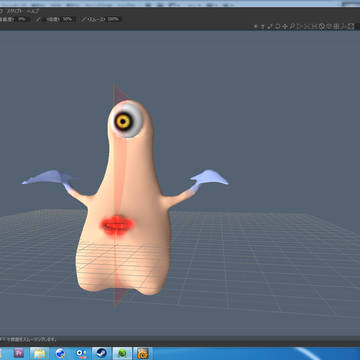This screenshot has height=360, width=360.
Task: Open the ヘルプ (Help) menu
Action: pyautogui.click(x=33, y=11)
